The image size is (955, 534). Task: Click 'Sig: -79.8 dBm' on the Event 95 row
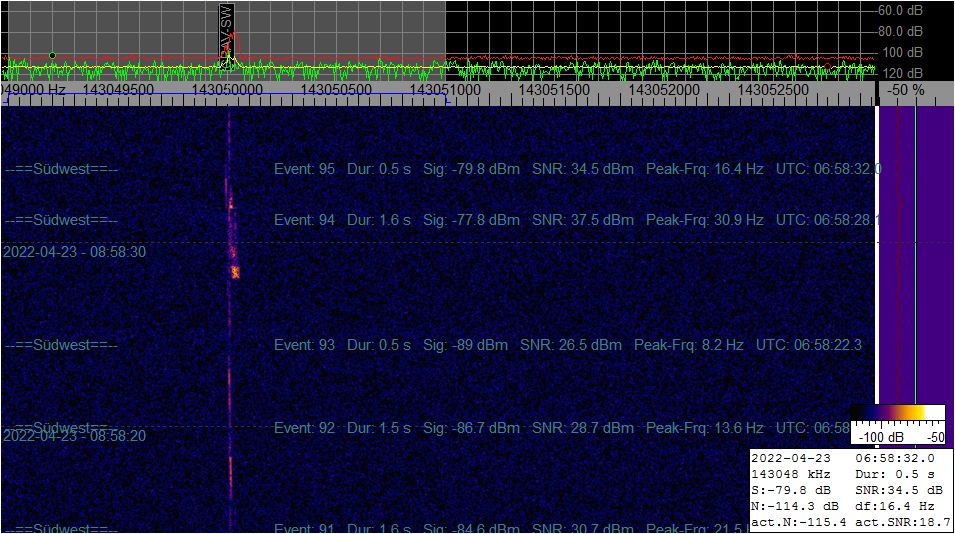point(471,169)
